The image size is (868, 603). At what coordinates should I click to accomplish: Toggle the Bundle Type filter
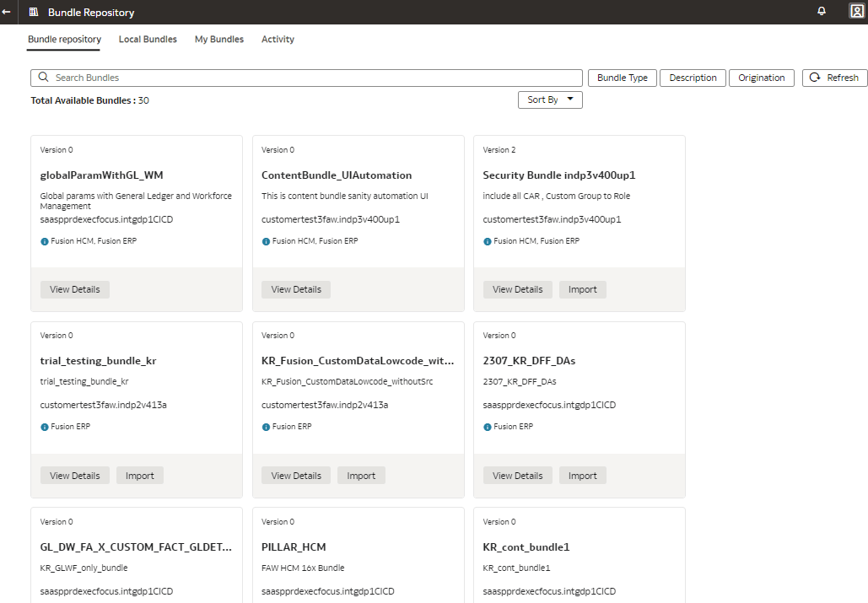(x=622, y=77)
